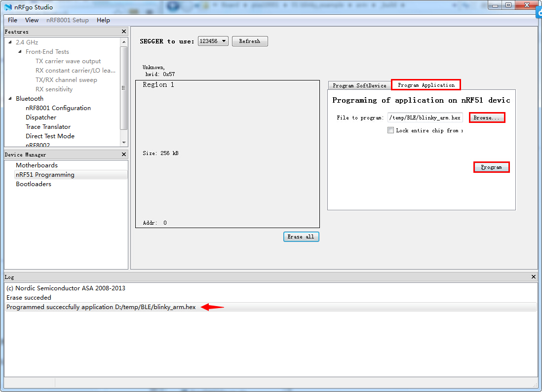Click the 'Size: 256 kB' text

(x=161, y=153)
